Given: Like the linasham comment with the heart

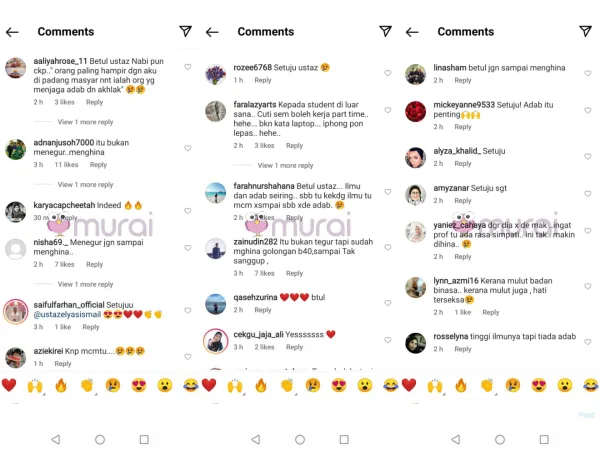Looking at the screenshot, I should click(588, 73).
